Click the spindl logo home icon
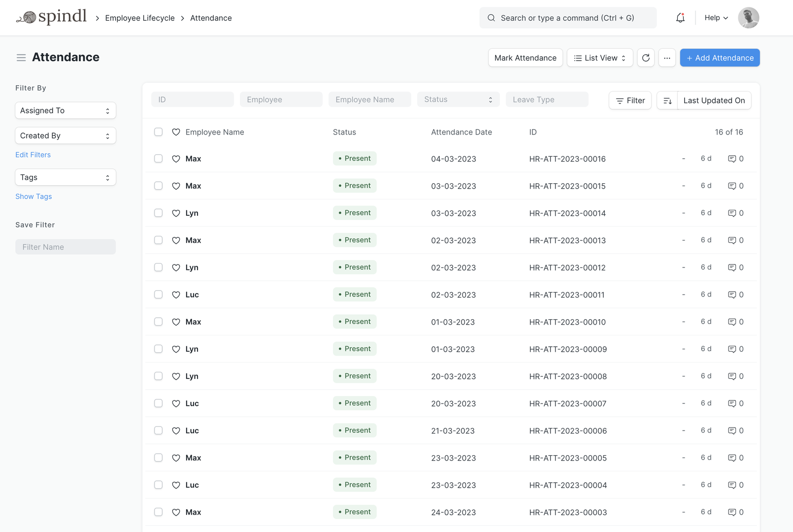The height and width of the screenshot is (532, 793). (51, 18)
